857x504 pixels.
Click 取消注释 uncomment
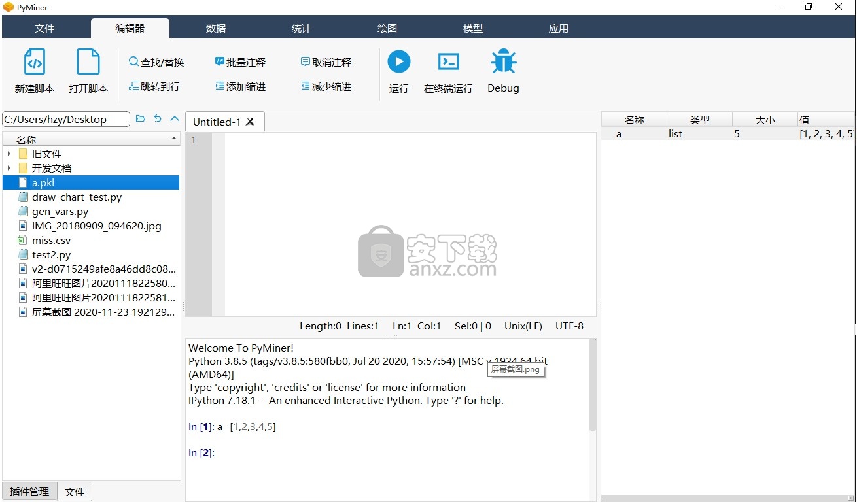click(326, 62)
